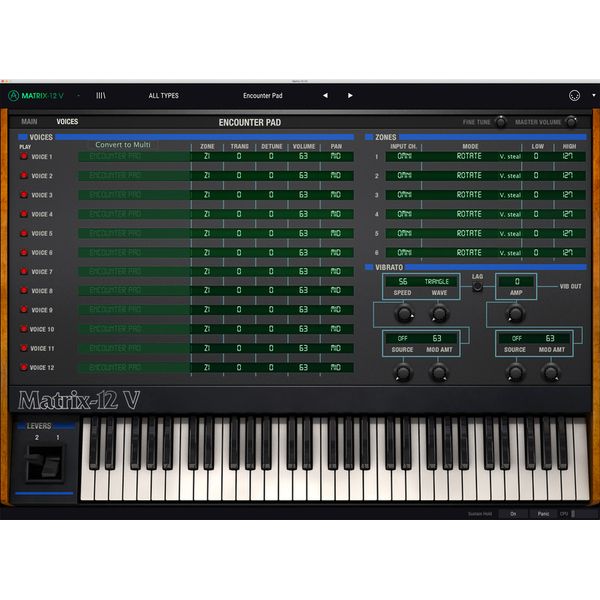The width and height of the screenshot is (600, 600).
Task: Toggle play LED for Voice 2
Action: coord(24,175)
